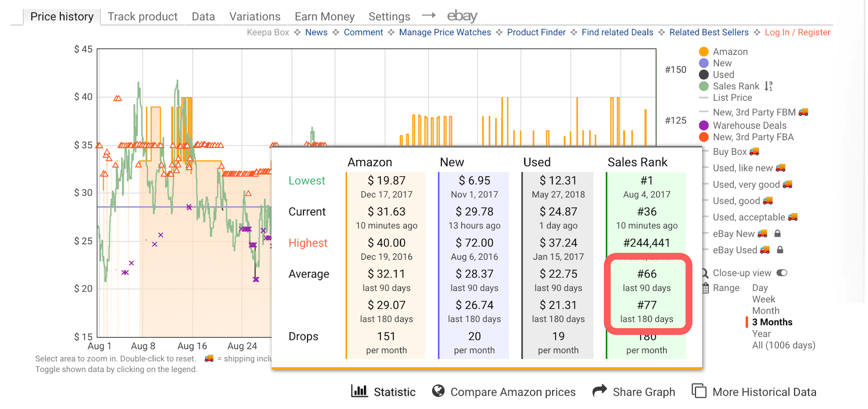This screenshot has height=409, width=868.
Task: Switch to the Track product tab
Action: tap(142, 17)
